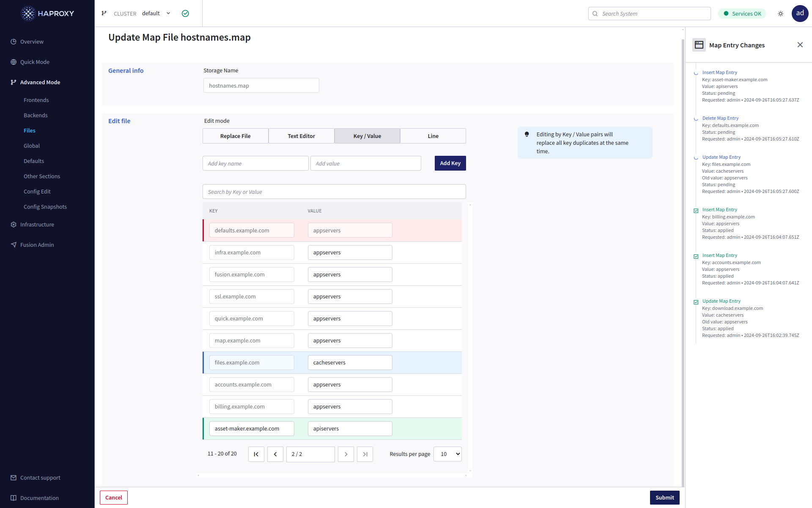
Task: Click the search magnifier icon
Action: [x=595, y=14]
